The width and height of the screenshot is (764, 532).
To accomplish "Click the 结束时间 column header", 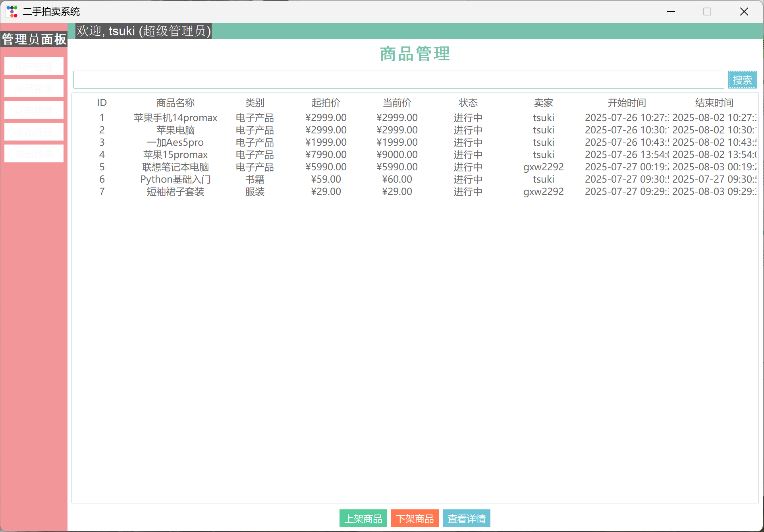I will pos(714,103).
